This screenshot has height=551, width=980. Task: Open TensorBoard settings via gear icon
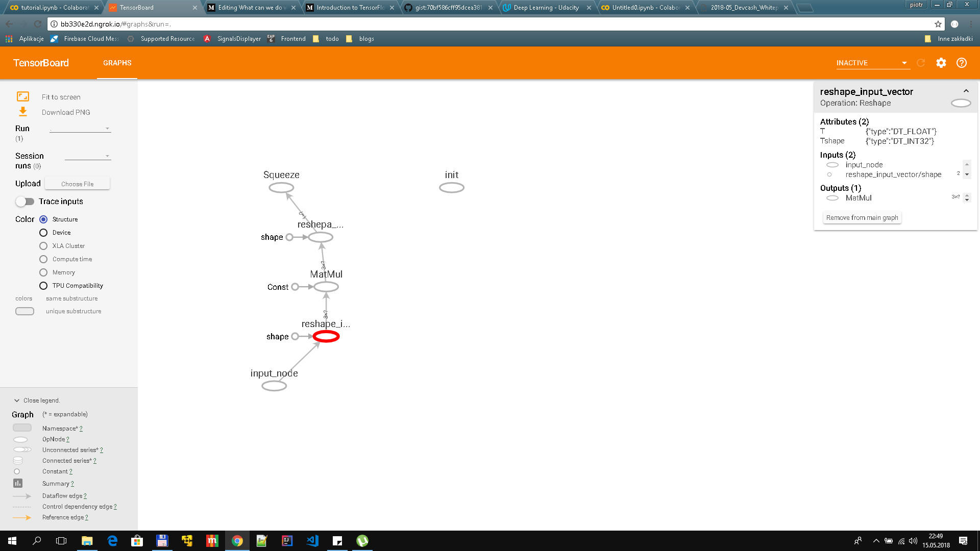click(941, 63)
